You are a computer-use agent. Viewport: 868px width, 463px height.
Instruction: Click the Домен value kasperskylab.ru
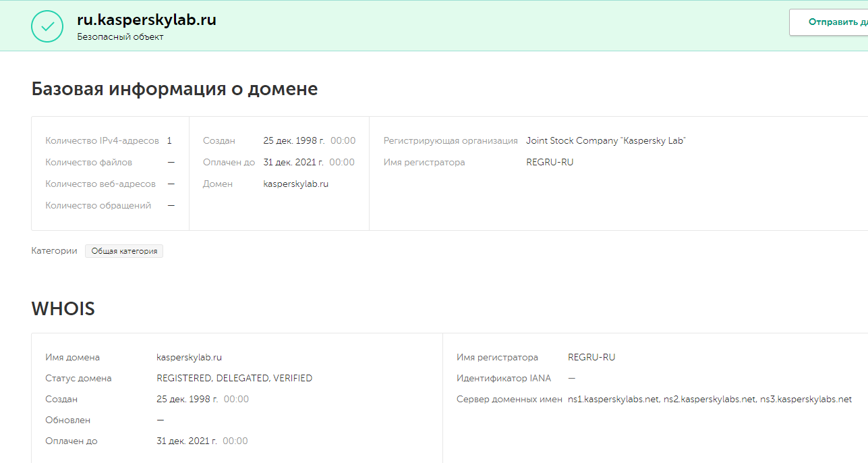tap(295, 184)
